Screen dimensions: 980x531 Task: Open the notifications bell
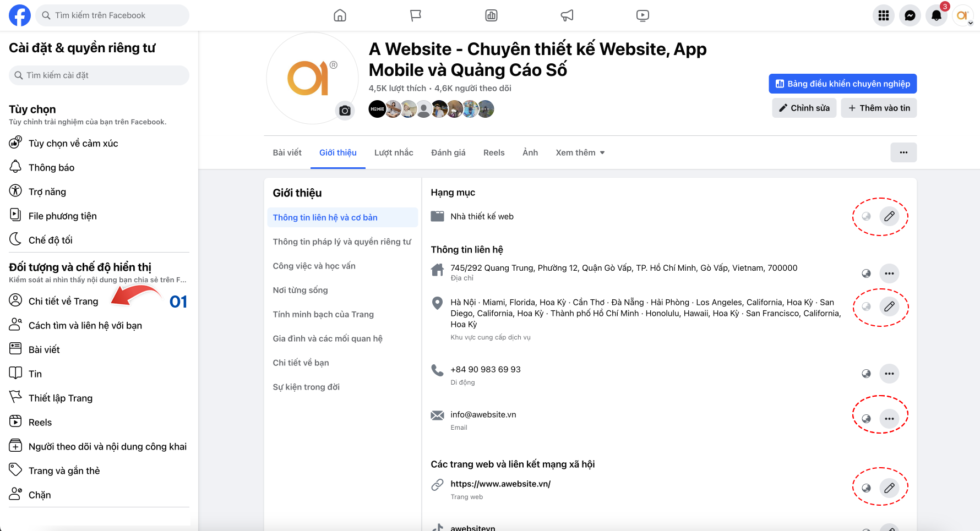937,15
